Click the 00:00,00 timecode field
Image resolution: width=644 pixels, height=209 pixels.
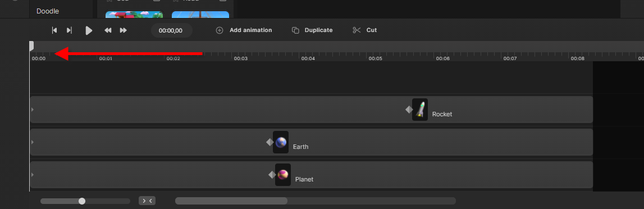point(172,30)
